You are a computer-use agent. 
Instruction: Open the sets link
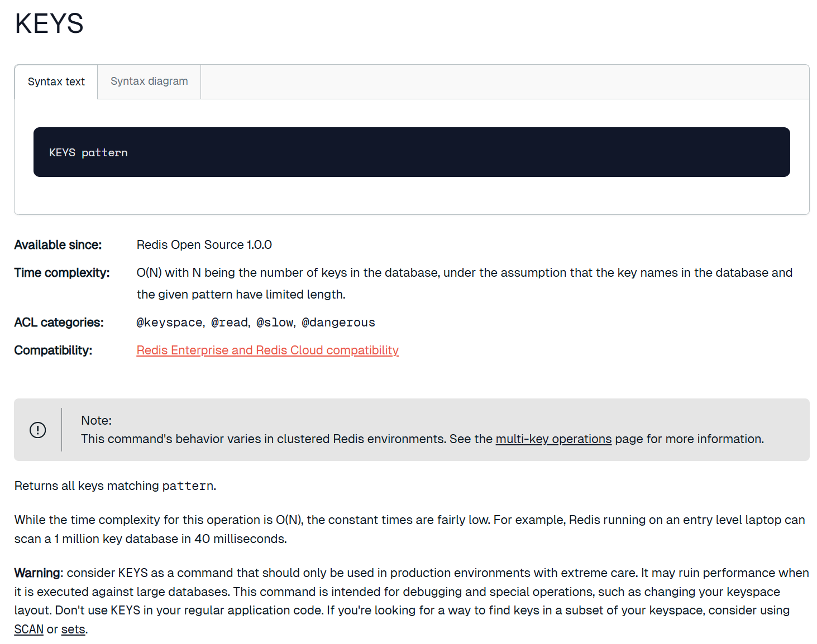coord(73,629)
